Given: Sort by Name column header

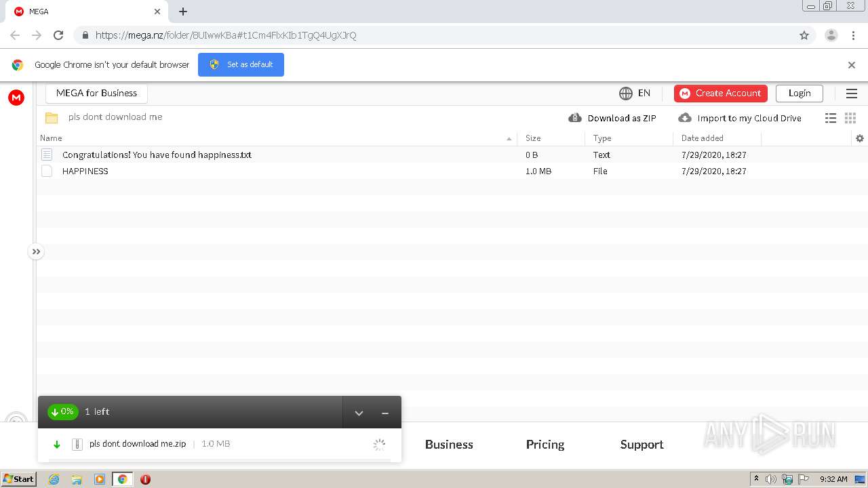Looking at the screenshot, I should 51,138.
